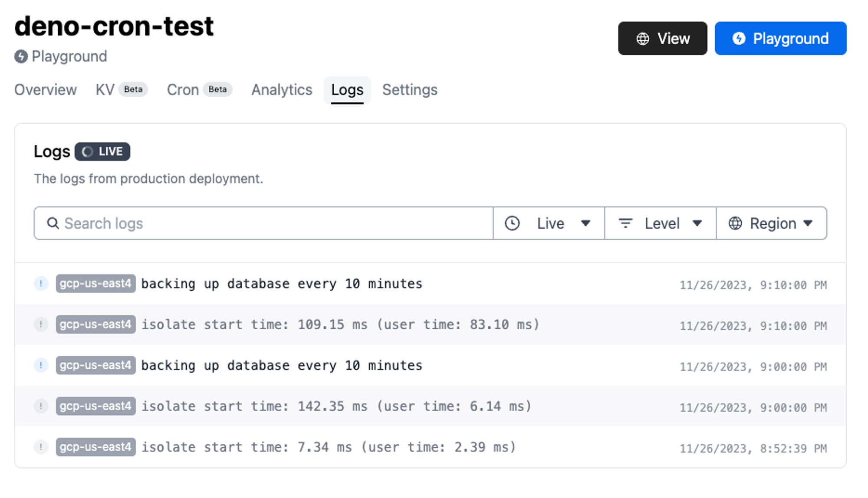868x498 pixels.
Task: Click the search magnifier icon in Search logs
Action: [53, 223]
